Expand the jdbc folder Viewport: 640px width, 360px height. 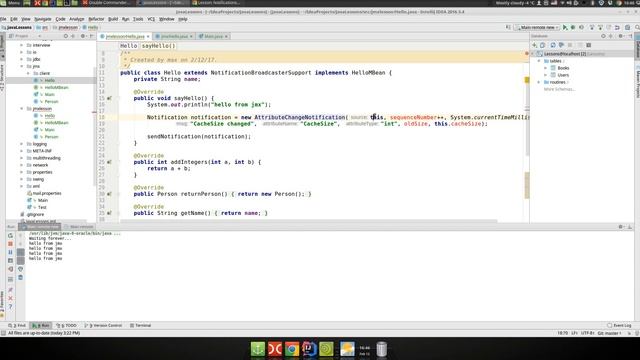pyautogui.click(x=22, y=59)
